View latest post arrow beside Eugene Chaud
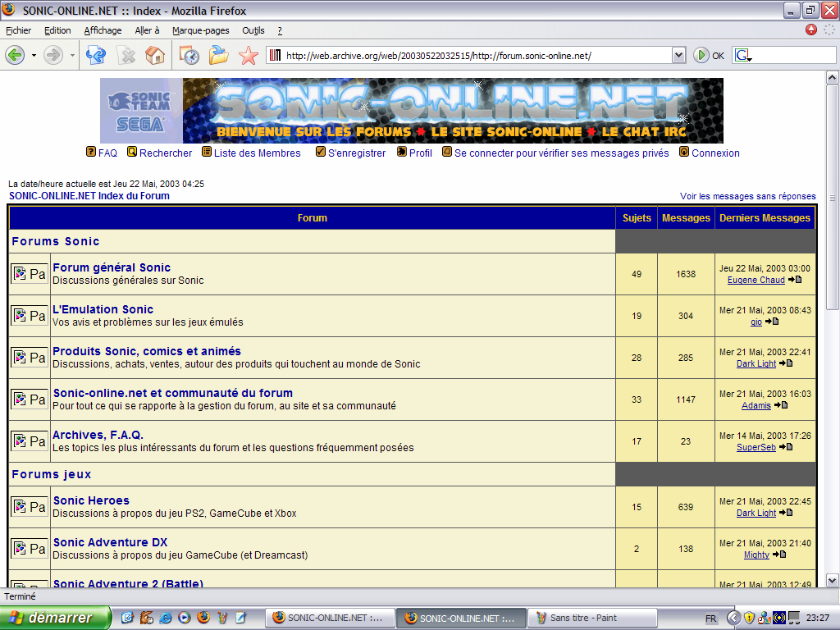Screen dimensions: 840x630 pyautogui.click(x=795, y=280)
